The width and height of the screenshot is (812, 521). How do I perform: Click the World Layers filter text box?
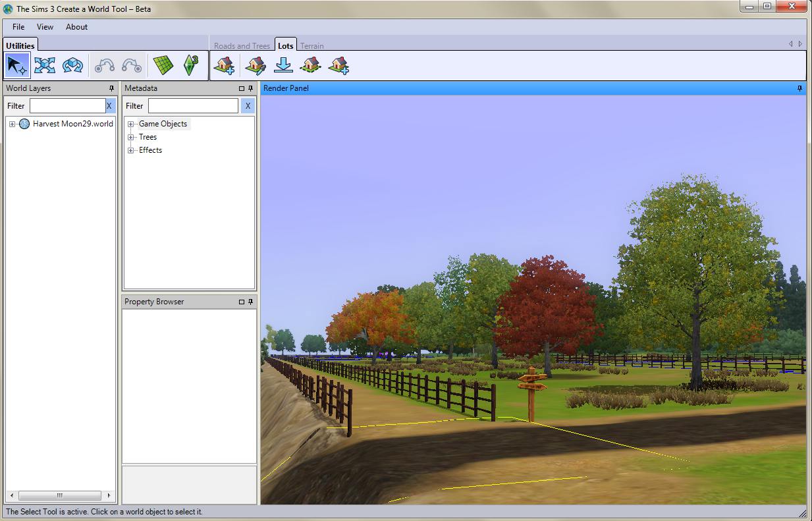pyautogui.click(x=67, y=105)
